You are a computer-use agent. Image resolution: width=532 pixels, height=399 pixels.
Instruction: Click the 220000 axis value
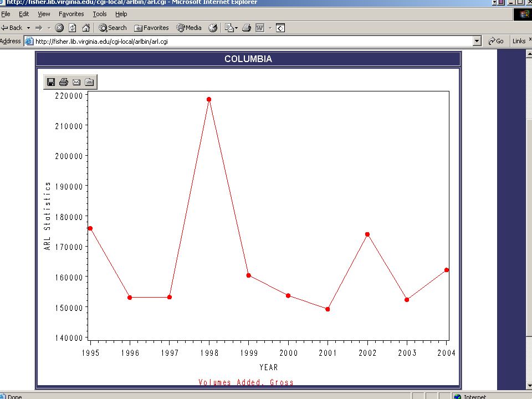(x=69, y=96)
